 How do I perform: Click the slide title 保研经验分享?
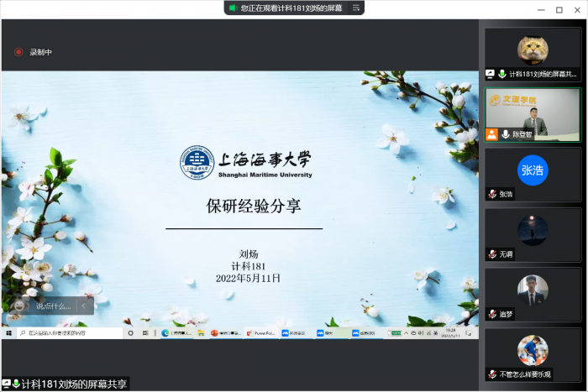click(x=254, y=206)
